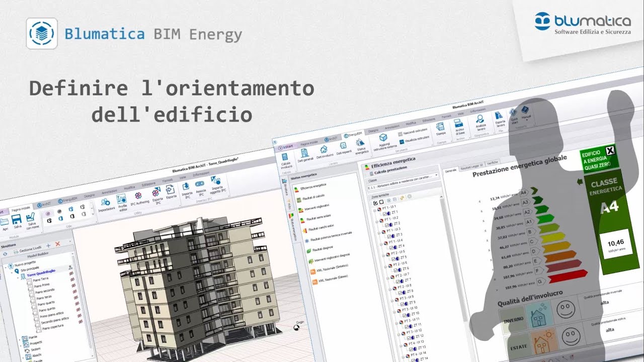Toggle ZT 2 checkbox in zone tree
644x362 pixels.
pyautogui.click(x=388, y=225)
